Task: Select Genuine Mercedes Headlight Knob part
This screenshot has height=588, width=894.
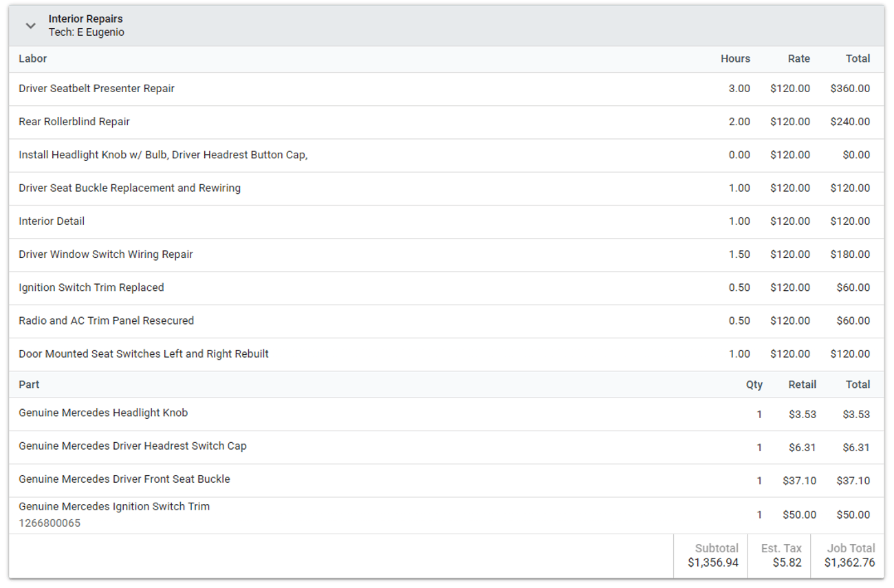Action: pyautogui.click(x=446, y=415)
